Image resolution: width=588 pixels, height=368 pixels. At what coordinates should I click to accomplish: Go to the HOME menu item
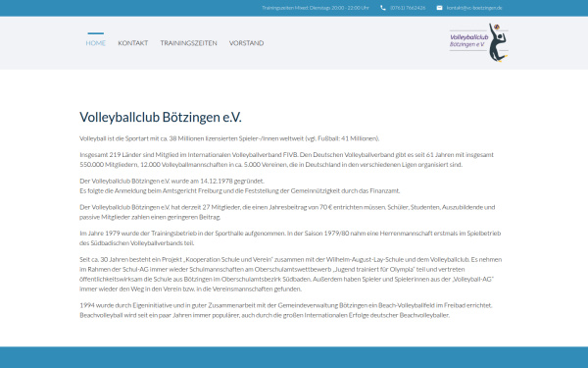(96, 43)
